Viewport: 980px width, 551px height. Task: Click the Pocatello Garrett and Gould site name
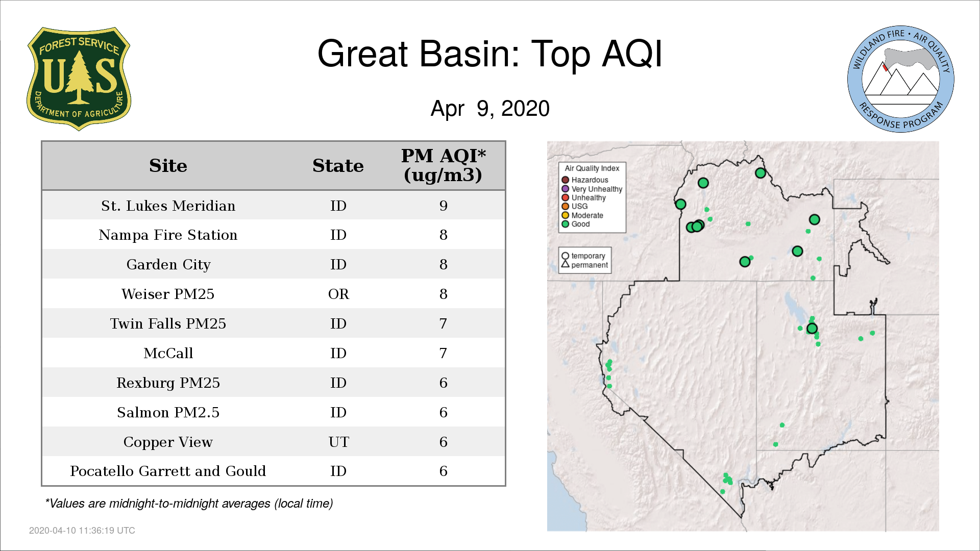pyautogui.click(x=168, y=471)
